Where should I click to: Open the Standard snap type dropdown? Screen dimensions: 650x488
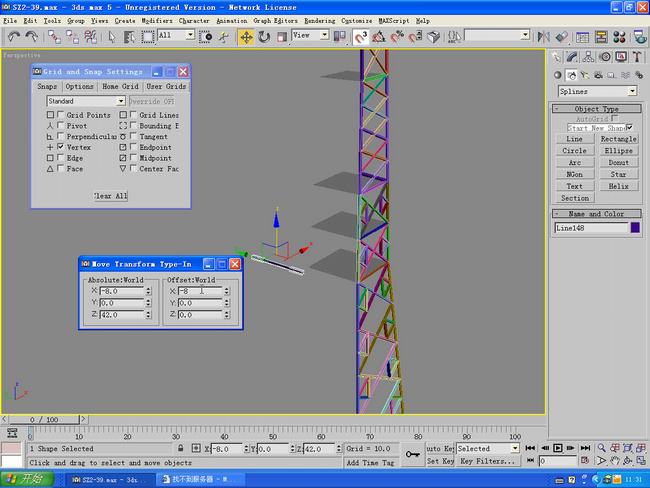pyautogui.click(x=121, y=101)
